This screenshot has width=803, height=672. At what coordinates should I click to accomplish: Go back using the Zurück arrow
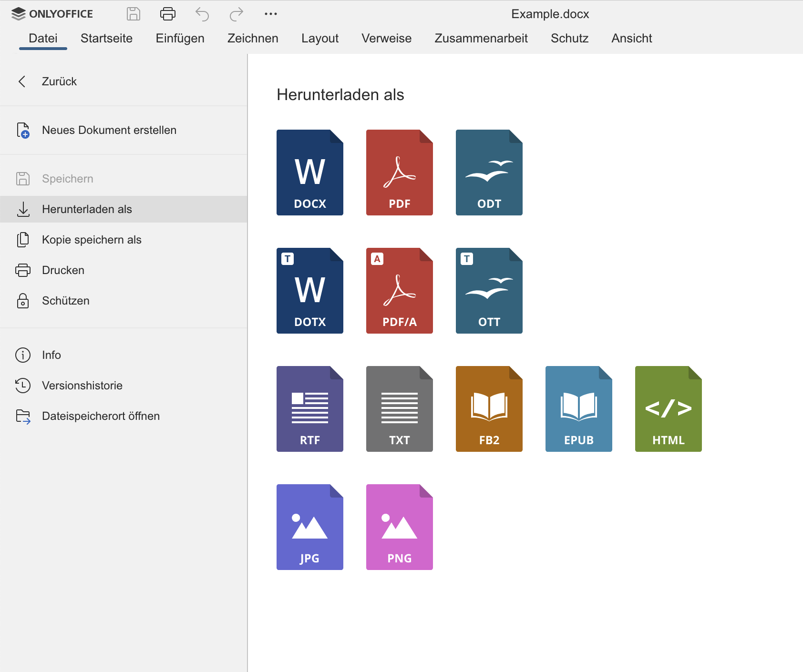click(22, 81)
